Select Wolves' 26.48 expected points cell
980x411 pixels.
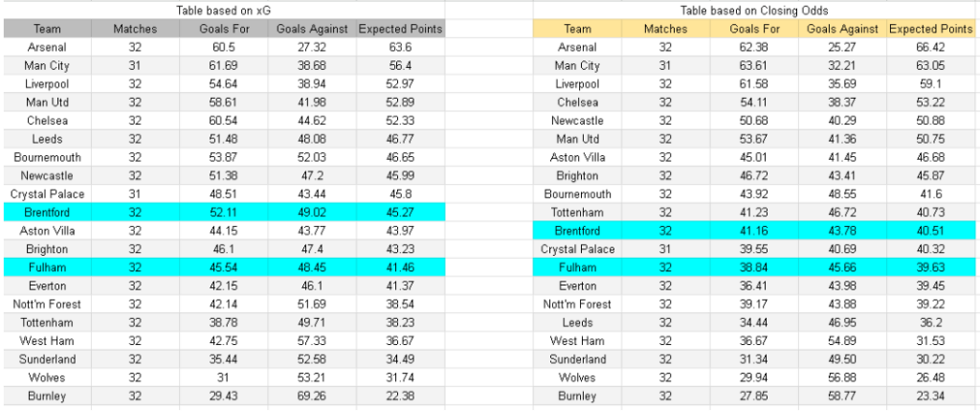click(x=929, y=377)
